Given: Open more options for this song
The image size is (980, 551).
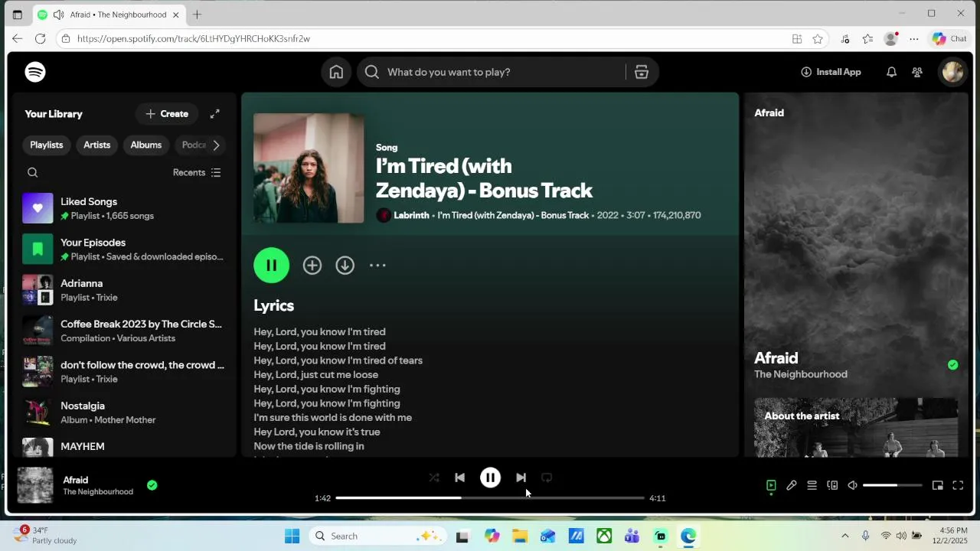Looking at the screenshot, I should [x=377, y=266].
